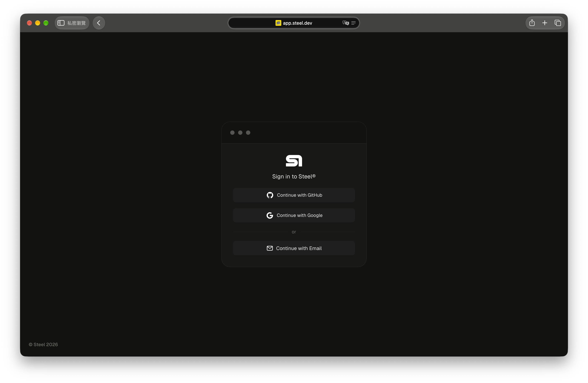This screenshot has height=383, width=588.
Task: Click the "© Steel 2026" footer text
Action: pyautogui.click(x=43, y=345)
